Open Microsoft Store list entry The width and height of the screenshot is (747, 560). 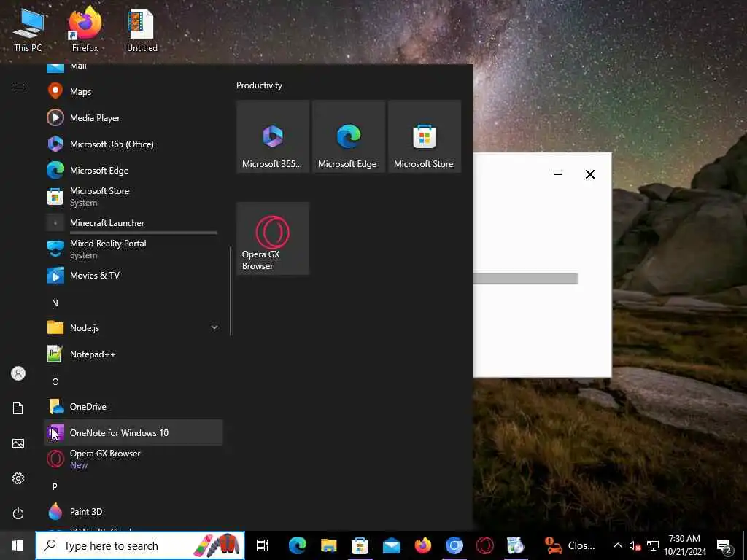[x=133, y=196]
